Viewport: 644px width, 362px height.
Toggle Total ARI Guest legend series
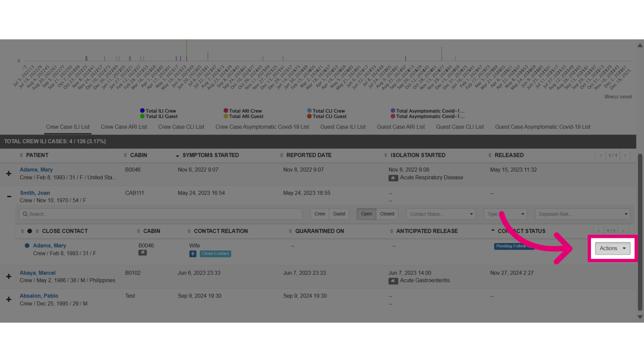point(244,116)
